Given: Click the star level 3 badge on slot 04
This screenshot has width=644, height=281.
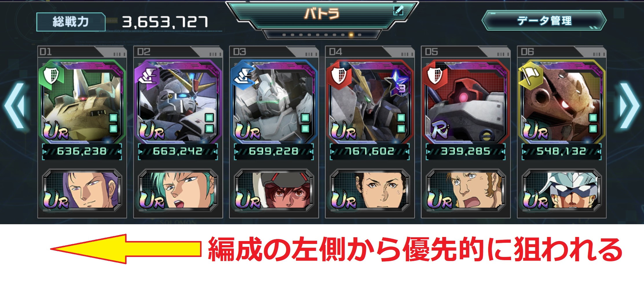Looking at the screenshot, I should [x=398, y=83].
